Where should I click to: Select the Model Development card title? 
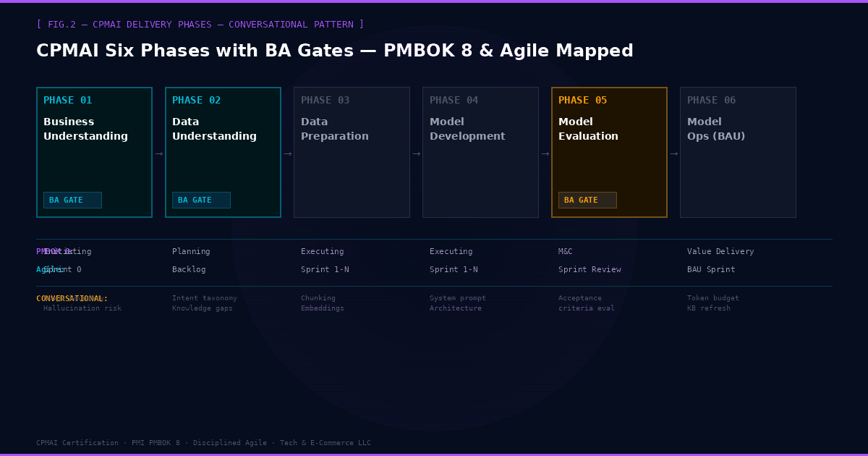[x=467, y=129]
